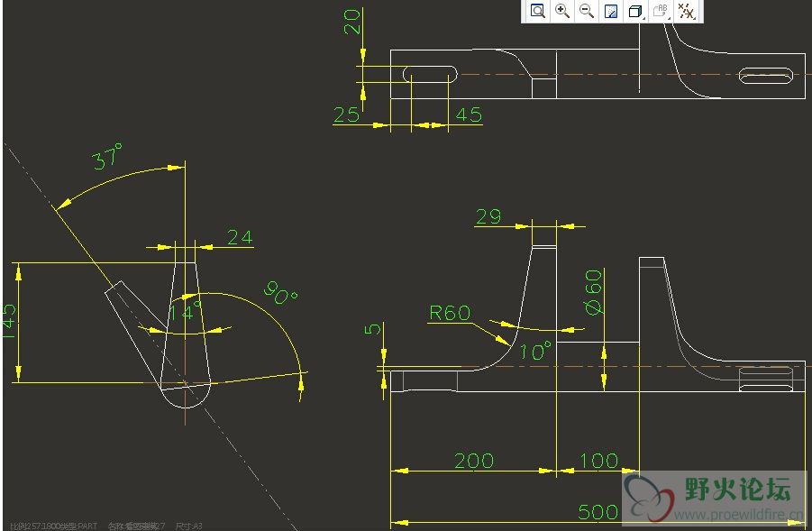The image size is (812, 531).
Task: Select the 90° angle dimension
Action: [x=280, y=293]
